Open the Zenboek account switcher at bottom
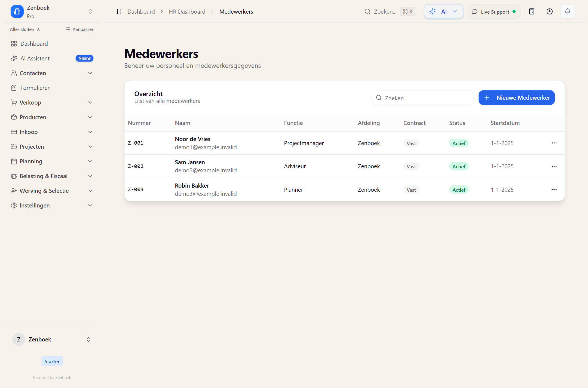The width and height of the screenshot is (588, 388). [52, 339]
